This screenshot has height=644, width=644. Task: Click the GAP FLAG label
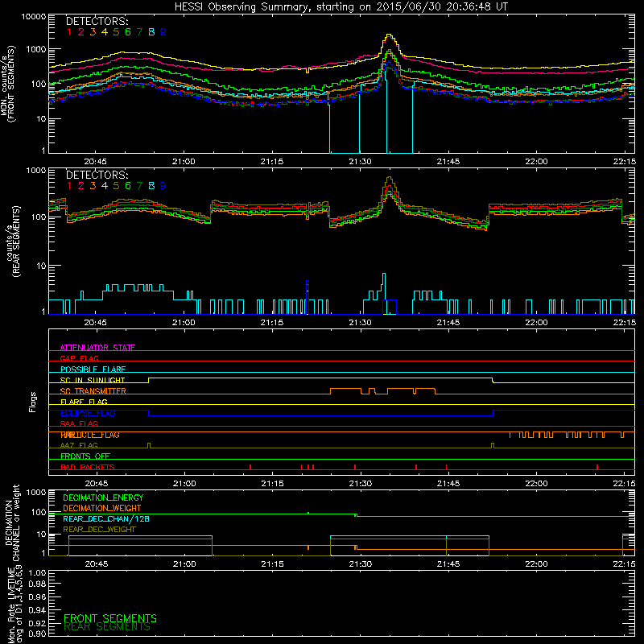click(x=79, y=358)
